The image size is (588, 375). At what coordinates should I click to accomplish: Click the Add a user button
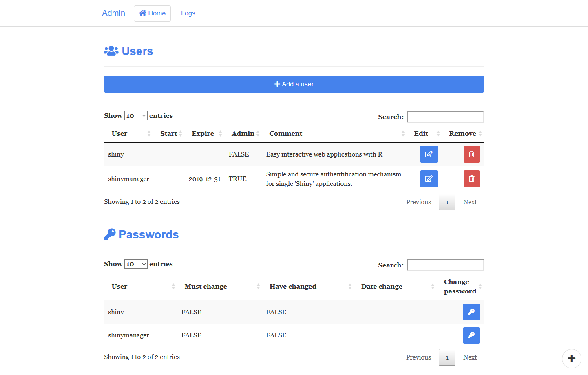294,84
